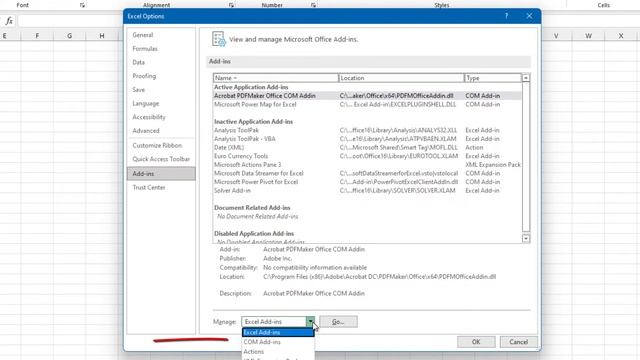
Task: Open the Manage dropdown arrow
Action: pyautogui.click(x=311, y=322)
